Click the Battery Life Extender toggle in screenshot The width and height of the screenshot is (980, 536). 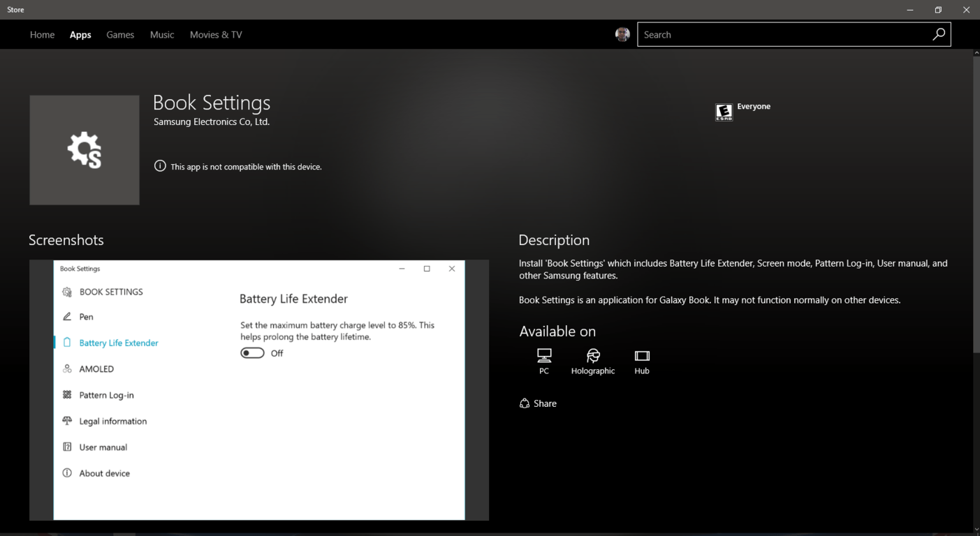tap(252, 353)
